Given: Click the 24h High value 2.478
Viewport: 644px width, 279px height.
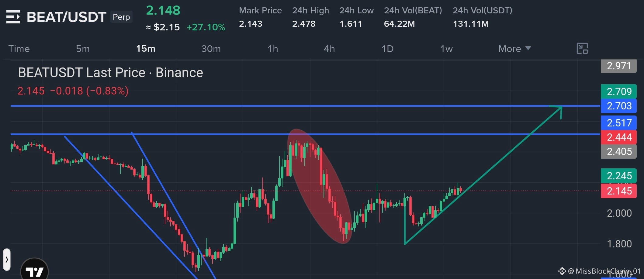Looking at the screenshot, I should (x=304, y=24).
